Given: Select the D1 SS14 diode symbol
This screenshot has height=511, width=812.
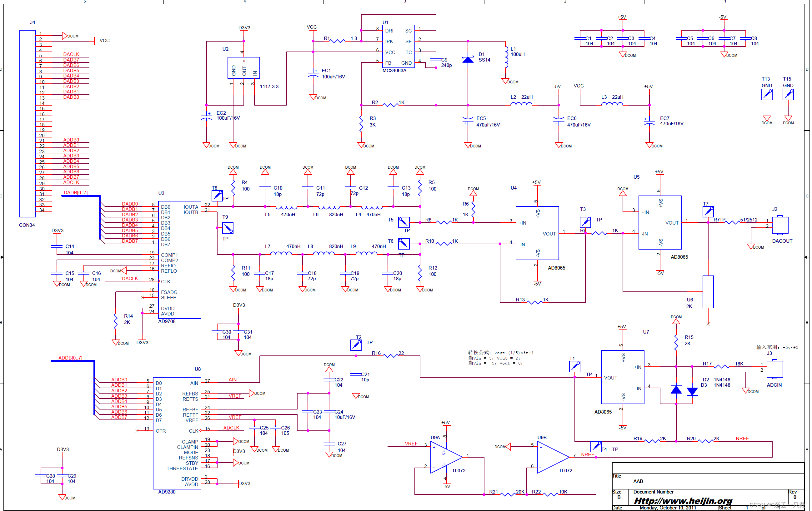Looking at the screenshot, I should tap(468, 60).
